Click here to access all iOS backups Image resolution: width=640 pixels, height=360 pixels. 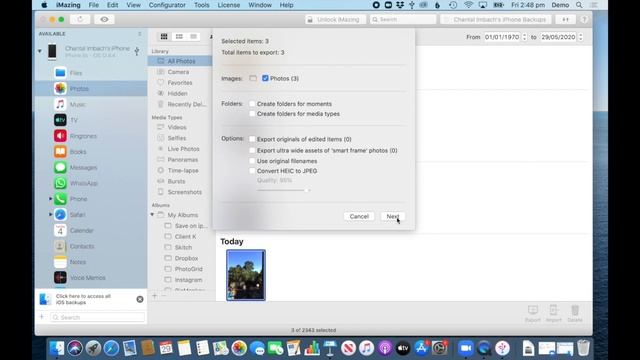pos(83,299)
